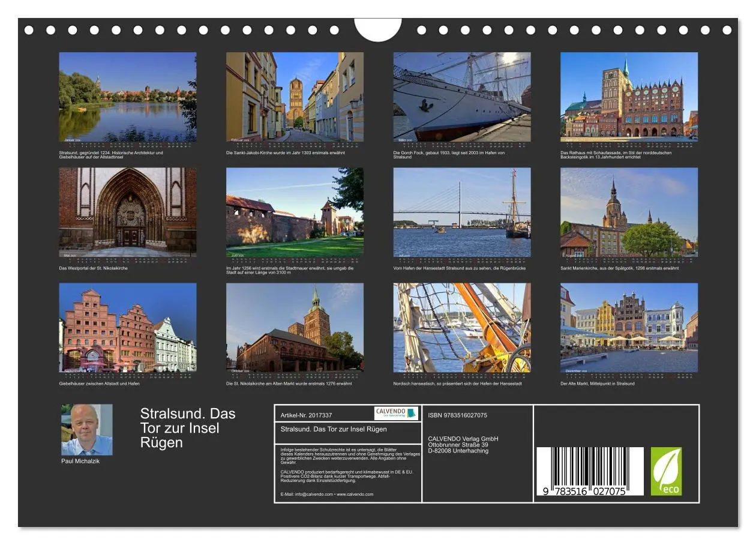Click the CALVENDO logo badge

pos(397,413)
